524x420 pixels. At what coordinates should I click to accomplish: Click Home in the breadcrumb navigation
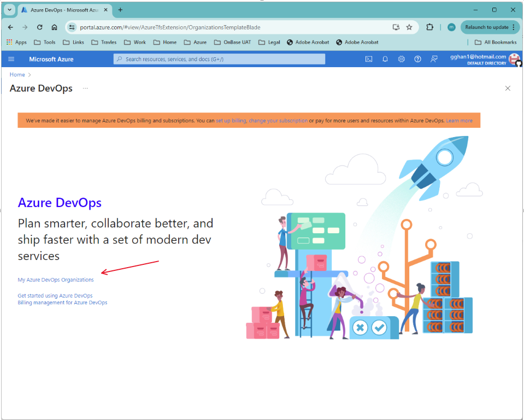(16, 74)
